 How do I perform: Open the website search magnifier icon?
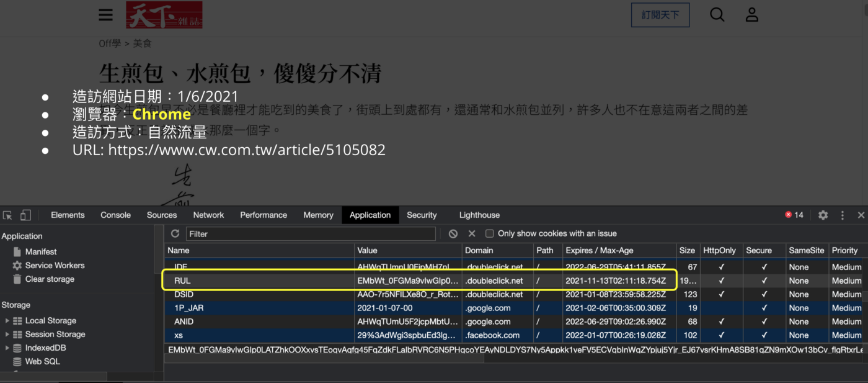(x=717, y=14)
